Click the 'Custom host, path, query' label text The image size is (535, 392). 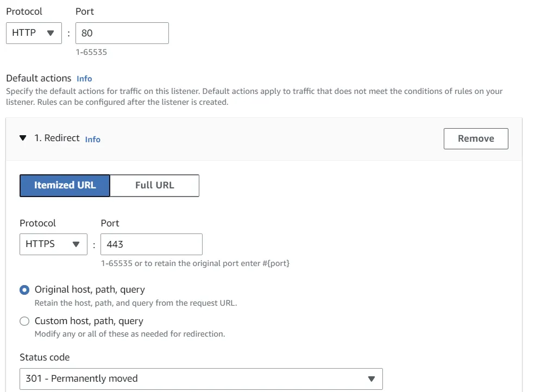[x=89, y=321]
